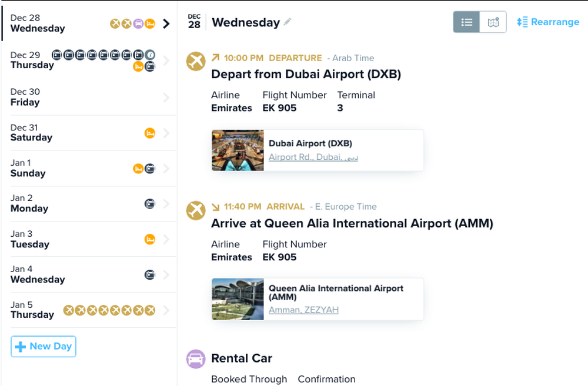Select Jan 1 Sunday in sidebar
This screenshot has height=386, width=588.
point(89,168)
